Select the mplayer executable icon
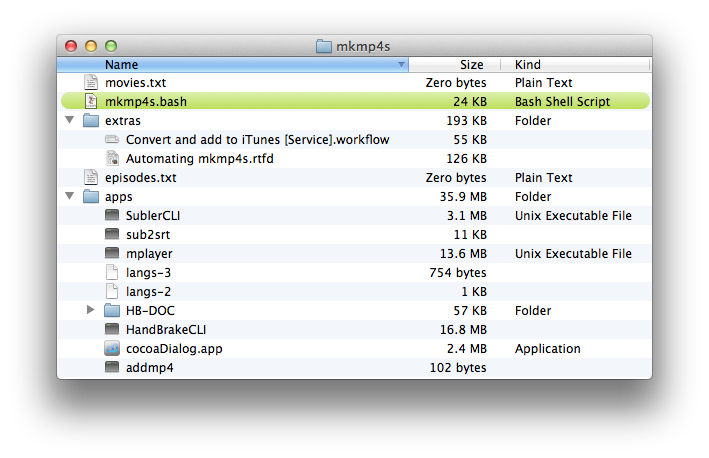The image size is (709, 458). coord(112,253)
